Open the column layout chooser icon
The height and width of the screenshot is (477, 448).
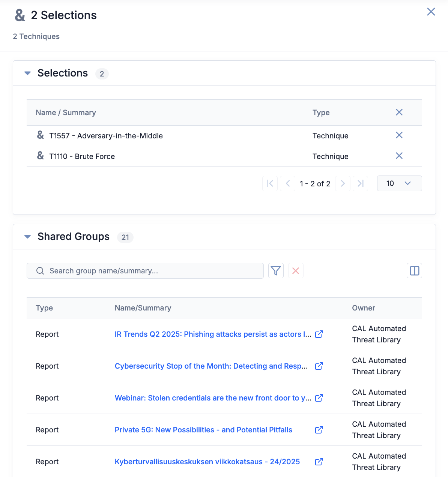click(x=414, y=271)
